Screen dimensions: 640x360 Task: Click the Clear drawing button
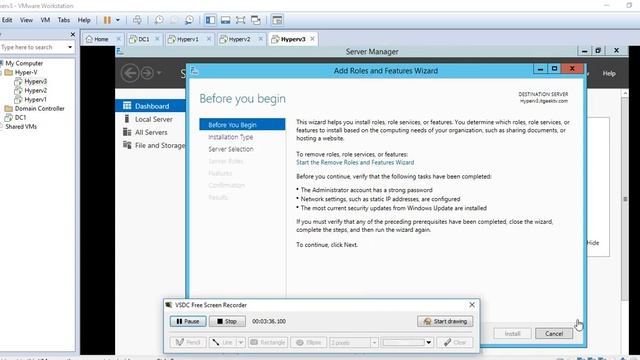pos(455,342)
